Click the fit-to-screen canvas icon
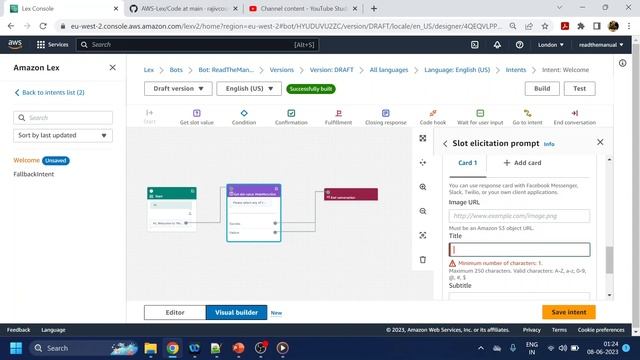640x360 pixels. [x=422, y=138]
